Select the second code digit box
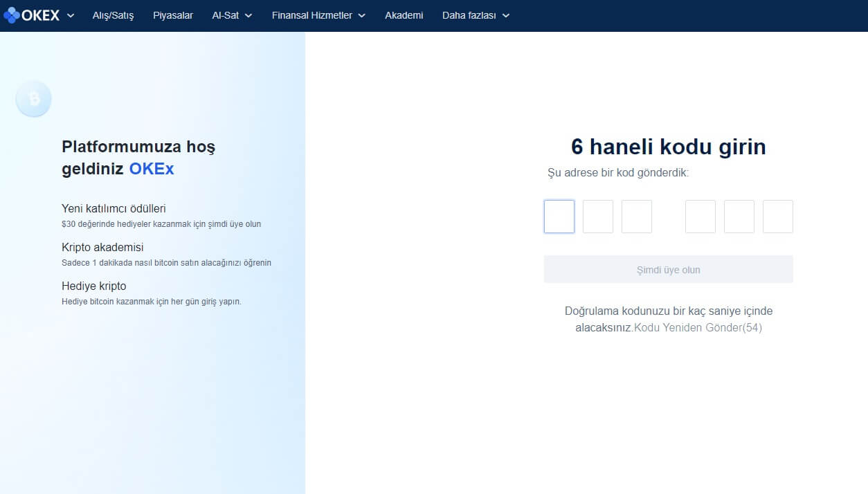 coord(598,217)
